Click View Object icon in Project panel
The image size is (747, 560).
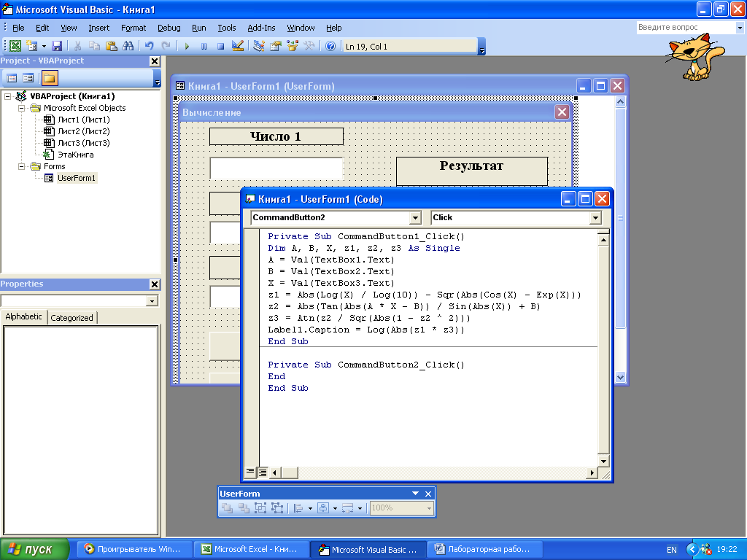tap(28, 77)
